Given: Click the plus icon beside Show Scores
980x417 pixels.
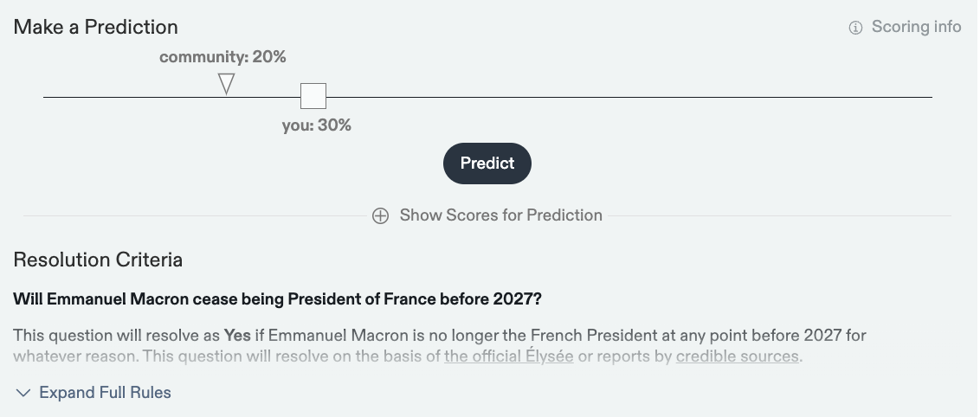Looking at the screenshot, I should pos(380,215).
